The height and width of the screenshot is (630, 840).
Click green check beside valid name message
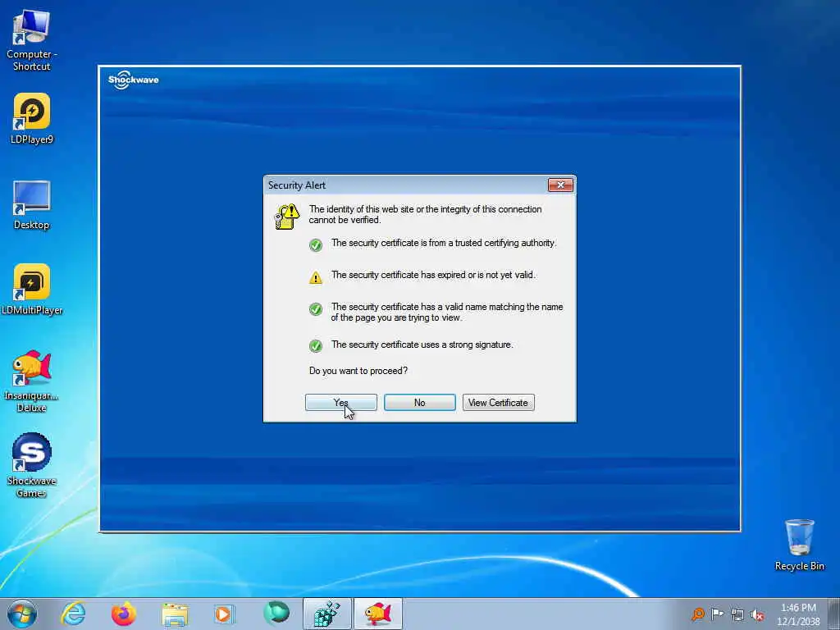[x=316, y=309]
